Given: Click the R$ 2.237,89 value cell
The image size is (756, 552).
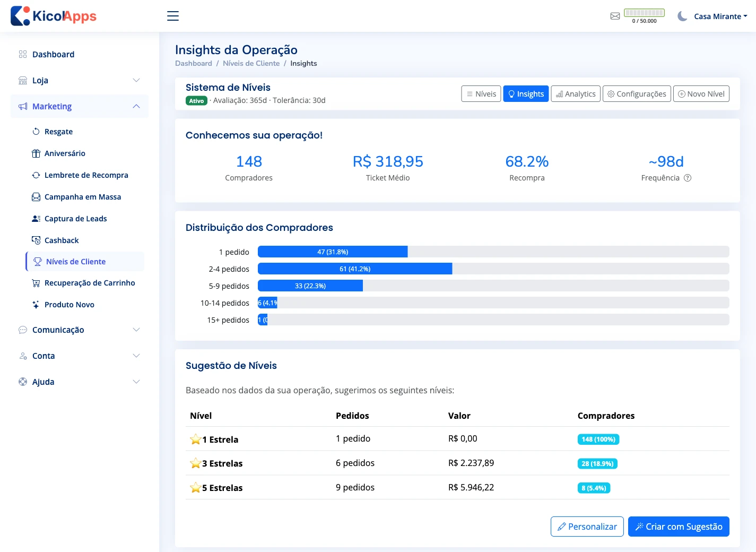Looking at the screenshot, I should [471, 463].
